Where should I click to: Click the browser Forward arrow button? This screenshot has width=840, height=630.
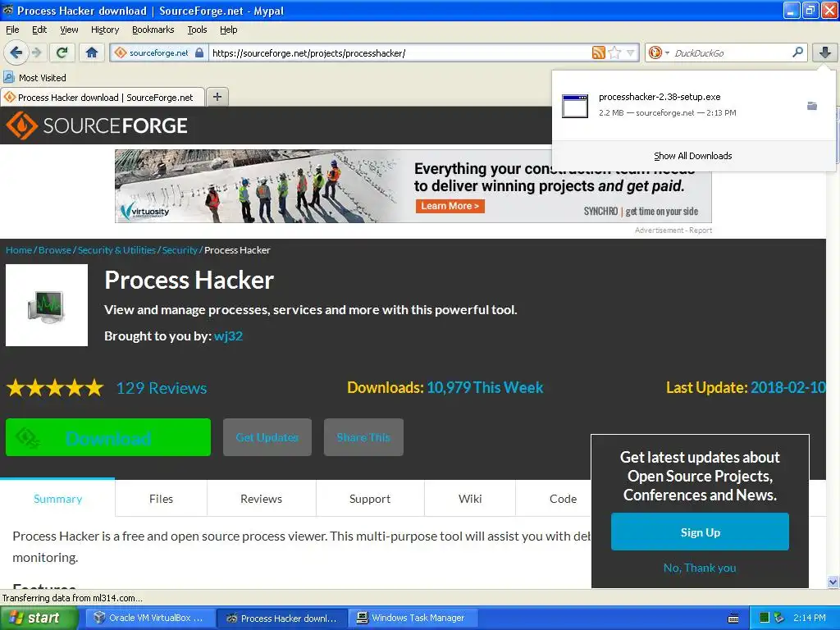pyautogui.click(x=36, y=52)
